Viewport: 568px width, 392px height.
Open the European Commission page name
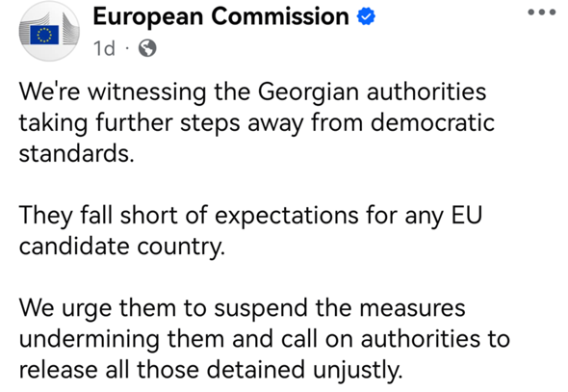(x=221, y=16)
